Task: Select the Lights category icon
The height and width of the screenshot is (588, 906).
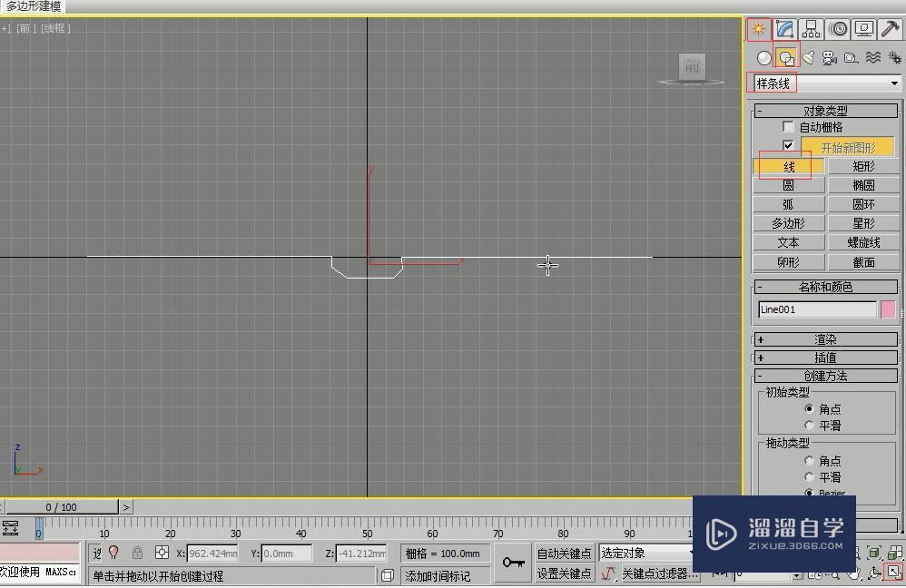Action: [808, 58]
